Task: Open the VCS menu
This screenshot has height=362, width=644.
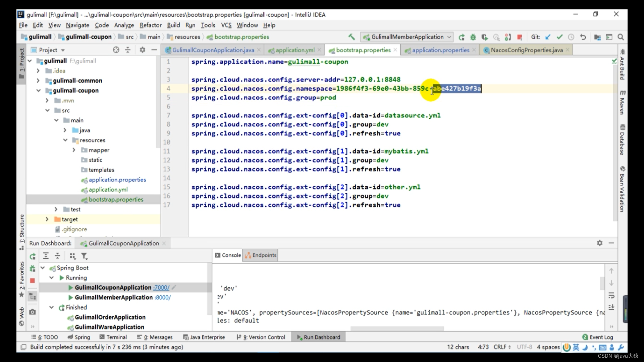Action: (226, 25)
